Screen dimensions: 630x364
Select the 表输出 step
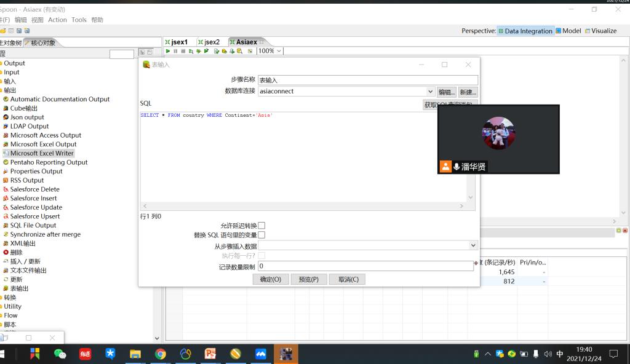point(19,288)
